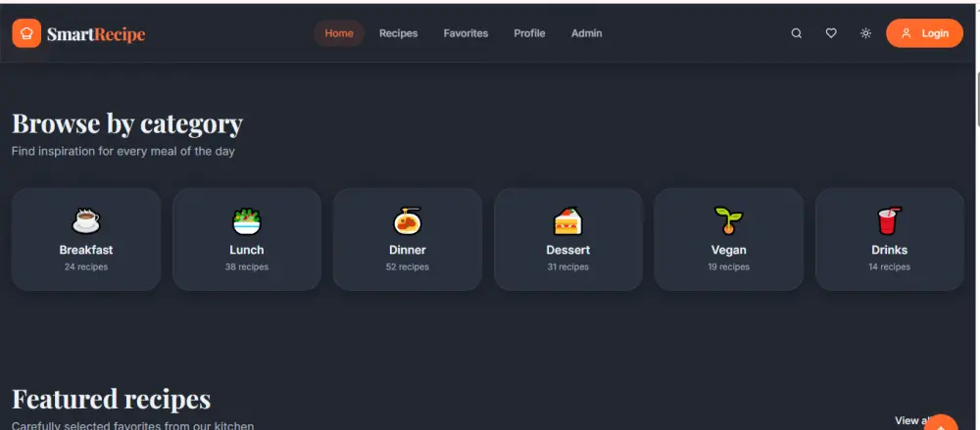Open the Vegan category label

[x=729, y=250]
